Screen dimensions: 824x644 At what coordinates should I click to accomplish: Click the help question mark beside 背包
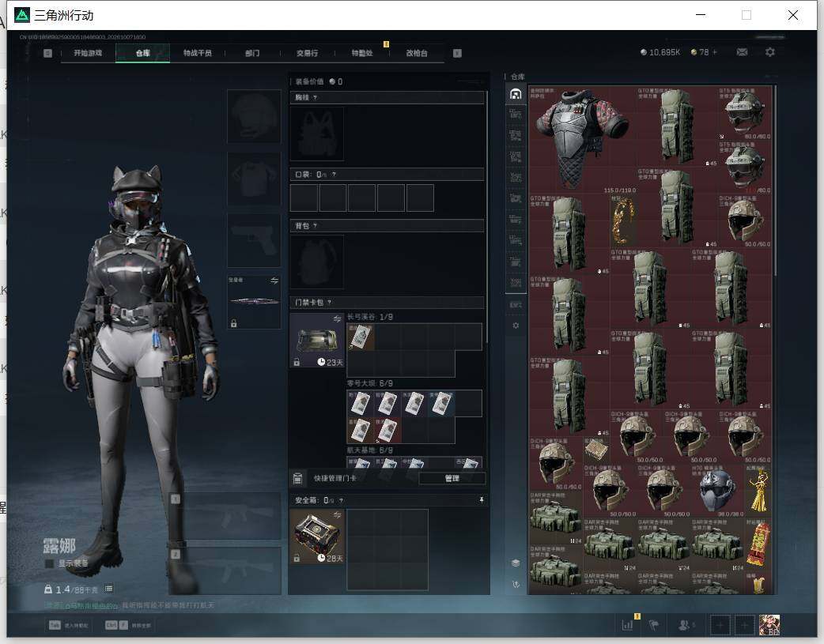click(x=315, y=226)
